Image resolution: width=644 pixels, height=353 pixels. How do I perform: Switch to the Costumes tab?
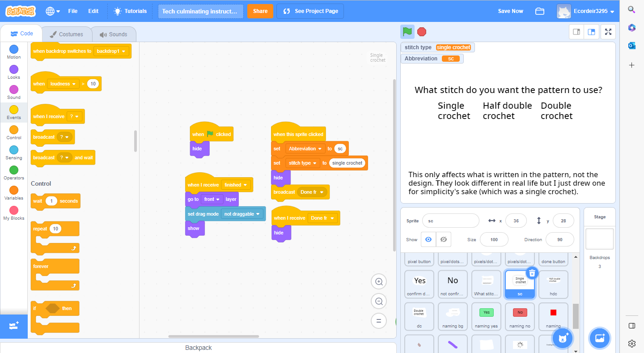(x=66, y=34)
